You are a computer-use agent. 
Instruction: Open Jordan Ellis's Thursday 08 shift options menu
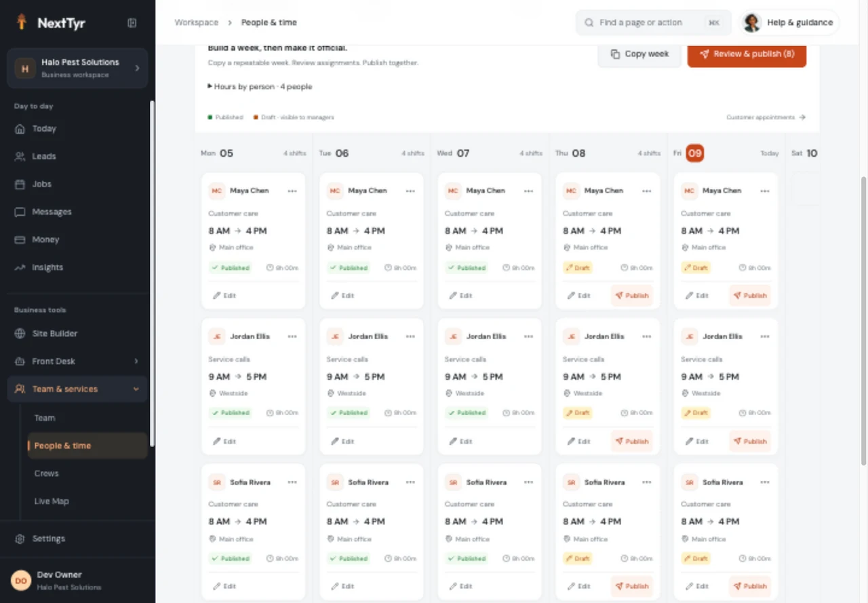pyautogui.click(x=646, y=336)
